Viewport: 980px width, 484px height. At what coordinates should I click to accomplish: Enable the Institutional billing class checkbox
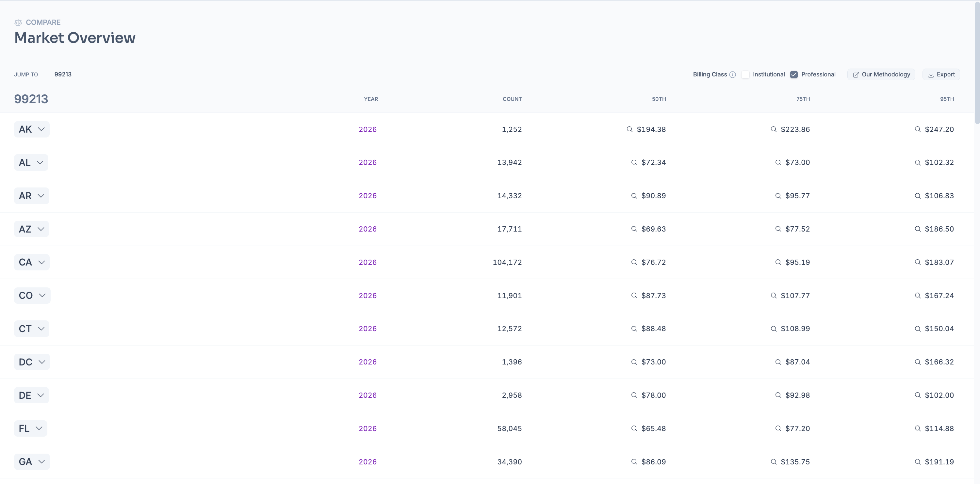(x=745, y=74)
